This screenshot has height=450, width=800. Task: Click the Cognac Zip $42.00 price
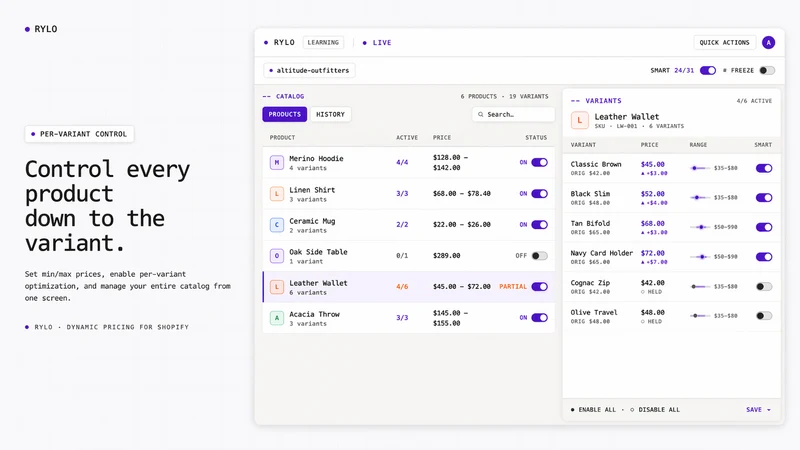(653, 283)
